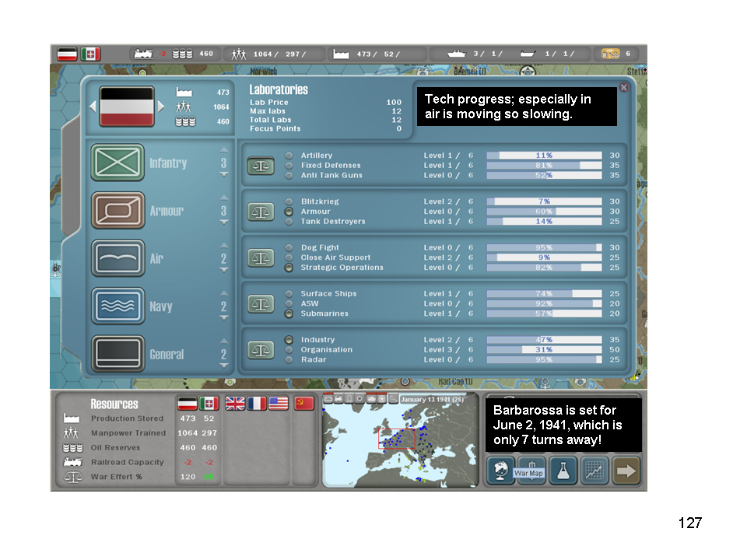Set focus on Dog Fight radio button
Viewport: 747px width, 560px height.
click(x=289, y=247)
